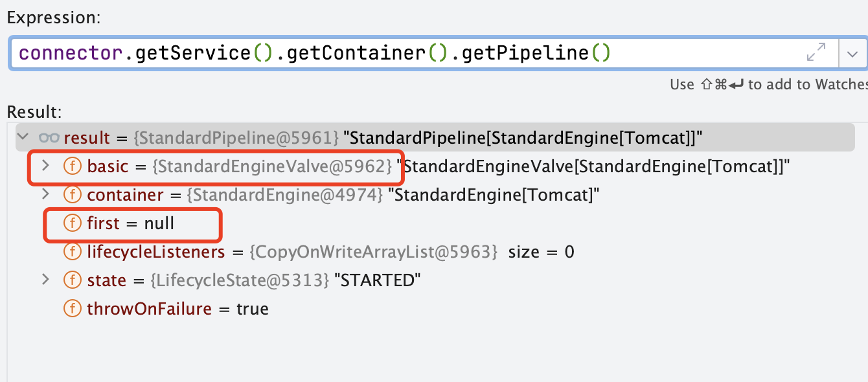The height and width of the screenshot is (382, 868).
Task: Click the field icon beside lifecycleListeners
Action: [71, 252]
